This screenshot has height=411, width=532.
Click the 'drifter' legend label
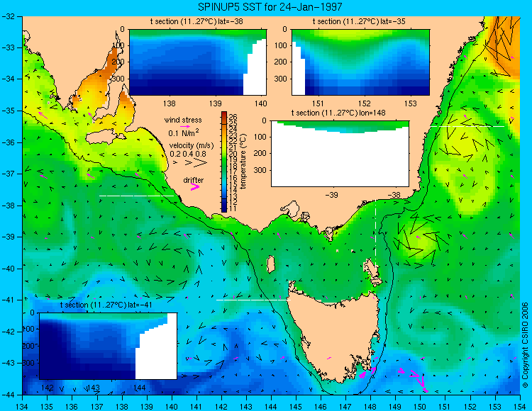(x=194, y=180)
